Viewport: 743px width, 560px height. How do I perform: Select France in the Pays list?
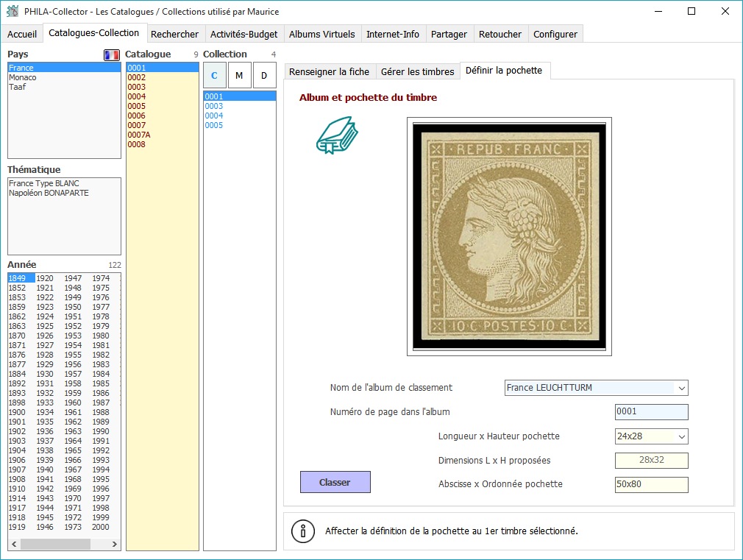(65, 68)
